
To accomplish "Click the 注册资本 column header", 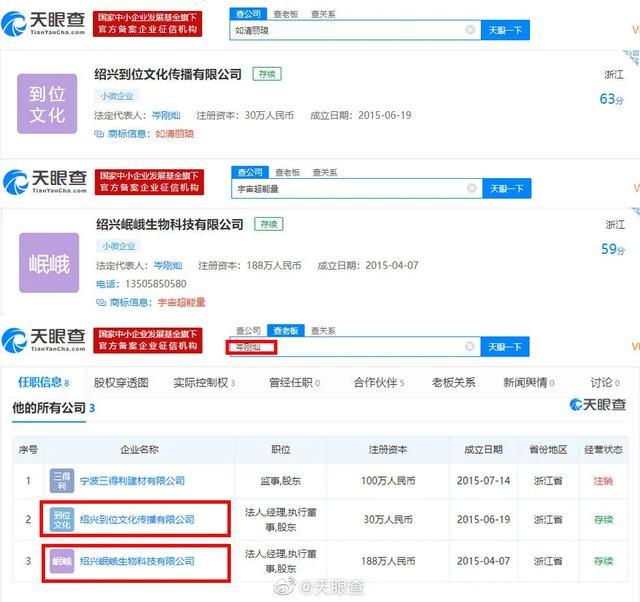I will pos(388,450).
